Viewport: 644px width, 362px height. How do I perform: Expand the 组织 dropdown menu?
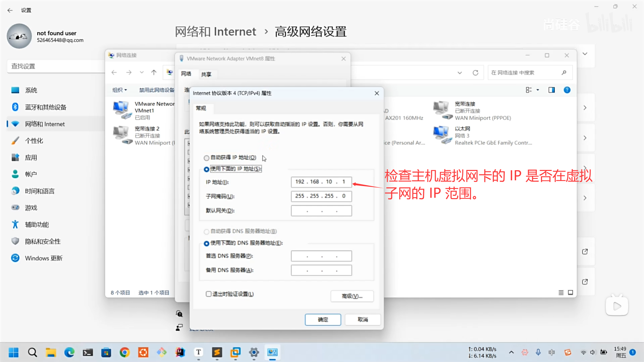[119, 90]
